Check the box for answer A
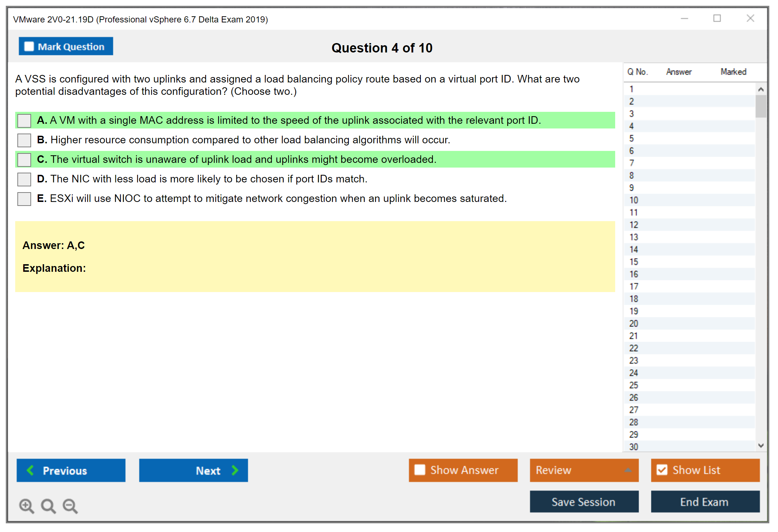This screenshot has width=778, height=532. click(x=24, y=121)
